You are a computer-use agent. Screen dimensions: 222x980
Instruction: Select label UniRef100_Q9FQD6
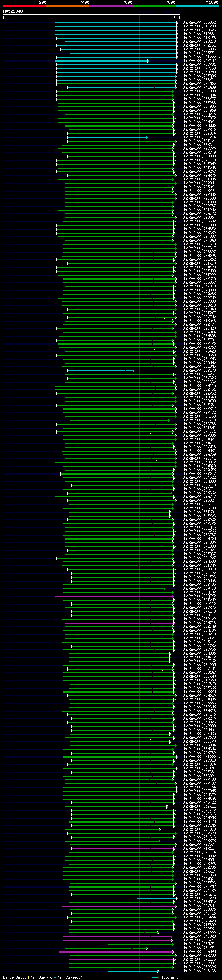pos(199,76)
